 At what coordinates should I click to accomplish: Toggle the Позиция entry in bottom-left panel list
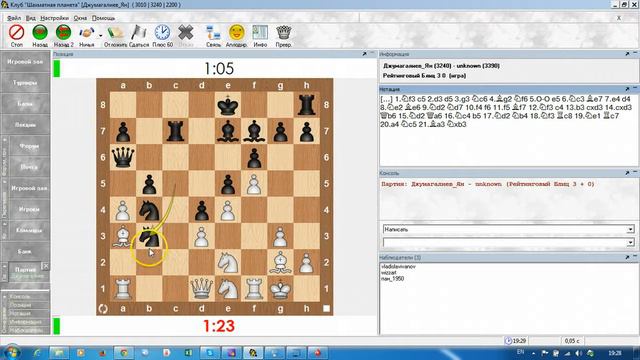click(x=20, y=305)
